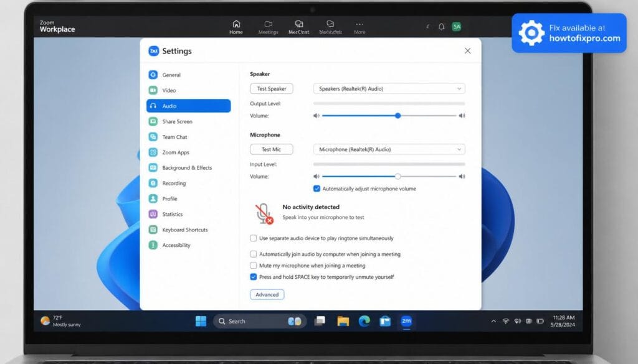Launch Microsoft Edge from the taskbar
Image resolution: width=638 pixels, height=364 pixels.
[364, 321]
